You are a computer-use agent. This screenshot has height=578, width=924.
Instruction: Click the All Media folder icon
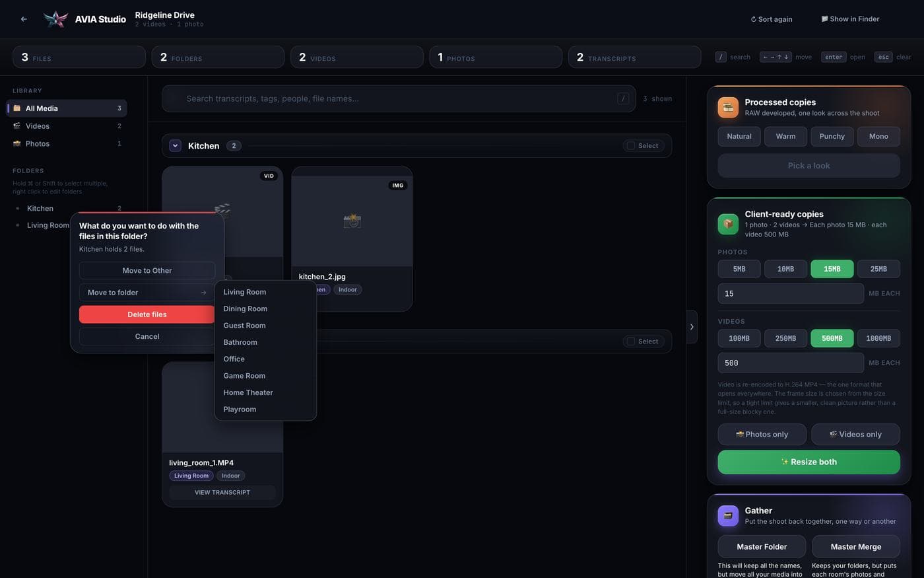pos(17,108)
